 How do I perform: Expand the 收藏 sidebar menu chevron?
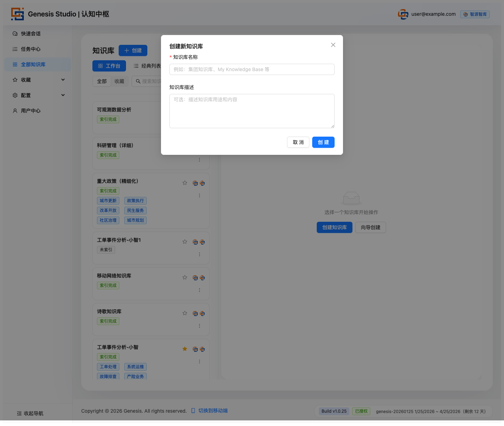(63, 80)
